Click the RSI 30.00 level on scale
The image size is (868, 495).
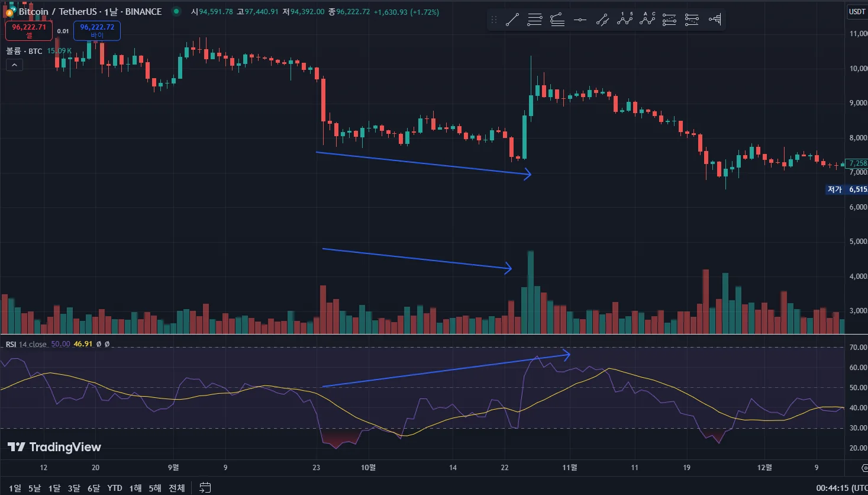coord(858,428)
